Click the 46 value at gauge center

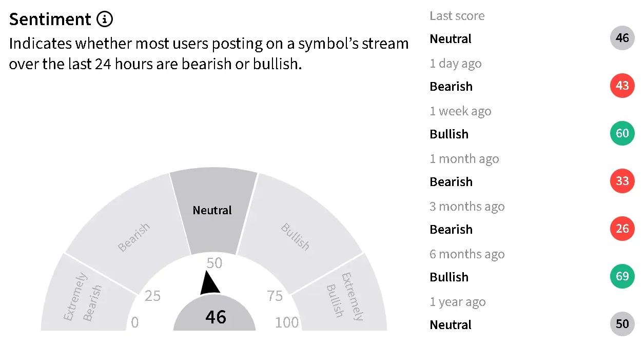(216, 317)
